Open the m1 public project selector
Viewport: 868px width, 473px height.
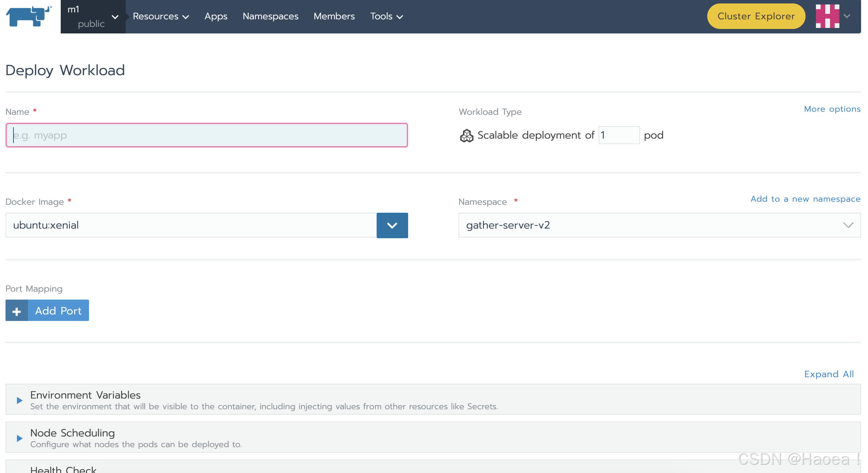pyautogui.click(x=92, y=17)
